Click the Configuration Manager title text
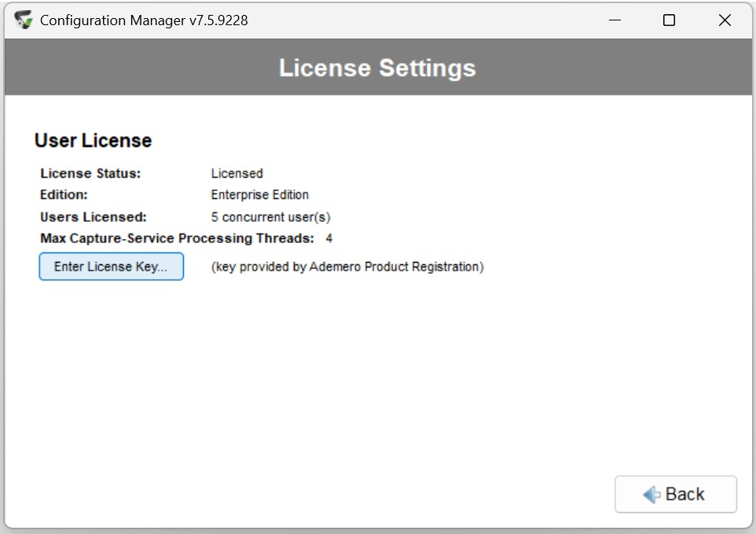 point(112,20)
